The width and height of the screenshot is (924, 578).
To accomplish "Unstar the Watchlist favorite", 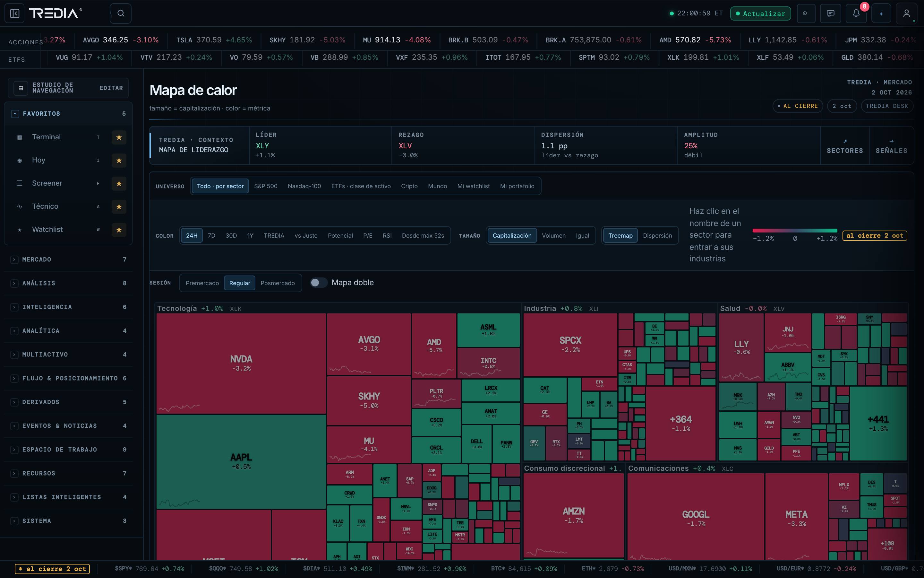I will pyautogui.click(x=119, y=230).
